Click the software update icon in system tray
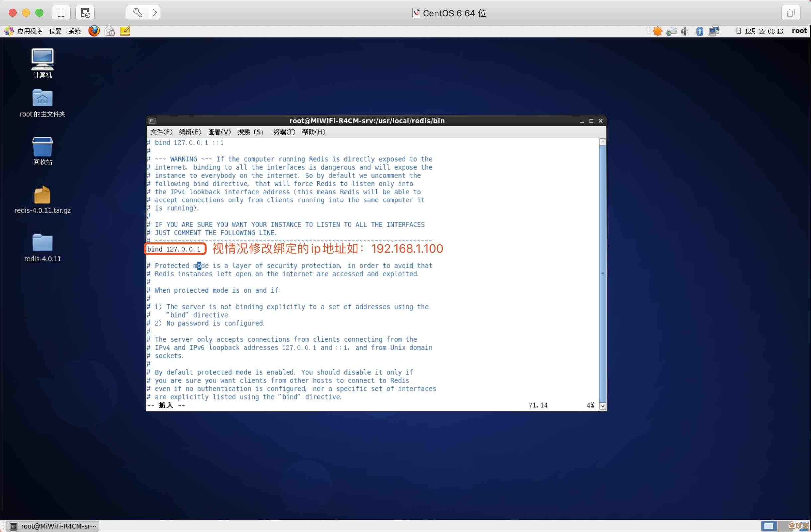 (658, 31)
